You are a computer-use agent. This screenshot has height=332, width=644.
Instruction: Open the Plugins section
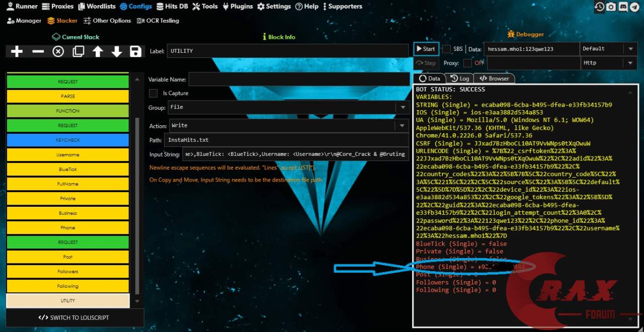tap(238, 7)
